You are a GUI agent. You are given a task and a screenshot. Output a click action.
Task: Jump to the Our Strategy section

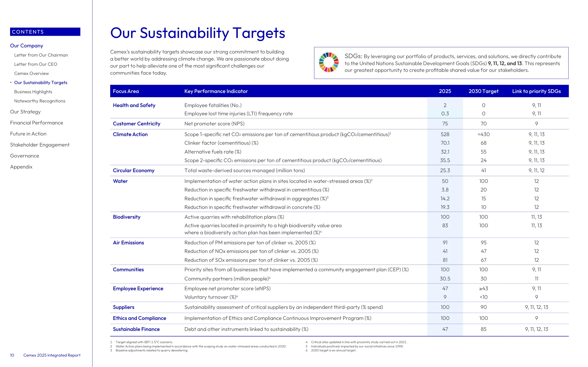pos(25,112)
